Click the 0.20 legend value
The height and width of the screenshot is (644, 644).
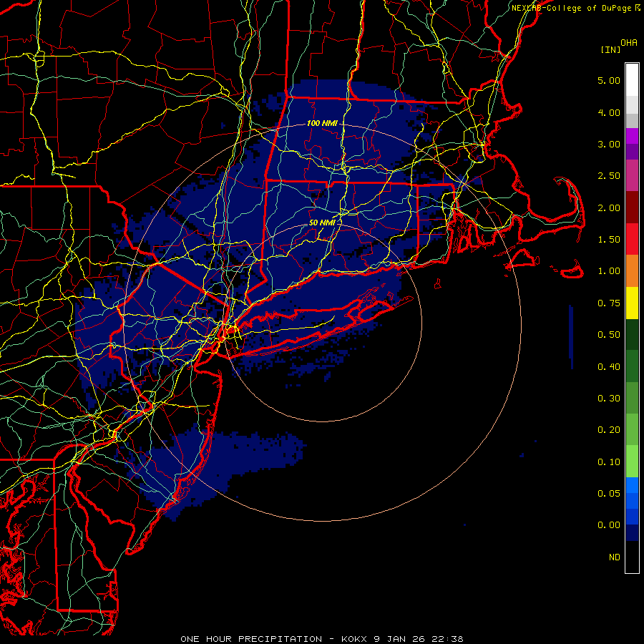[x=609, y=430]
